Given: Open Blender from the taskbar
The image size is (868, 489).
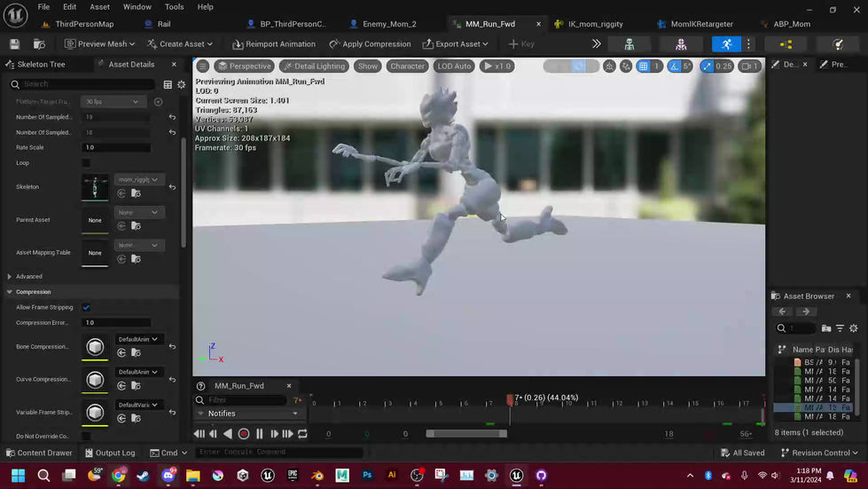Looking at the screenshot, I should tap(317, 475).
